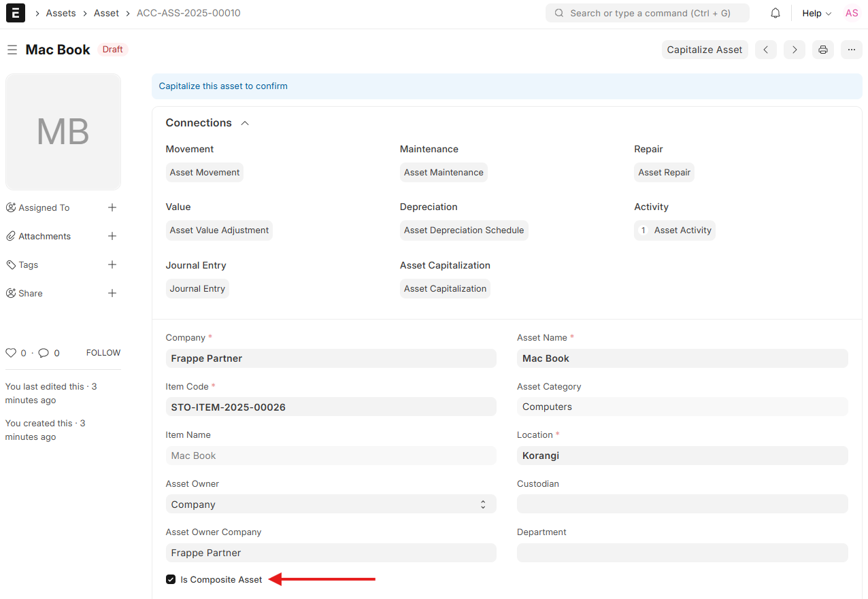Image resolution: width=868 pixels, height=599 pixels.
Task: Click the ERPNext home logo icon
Action: (16, 14)
